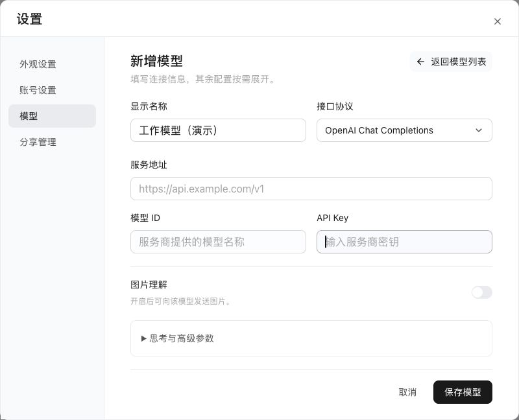519x420 pixels.
Task: Close the 设置 dialog with the X icon
Action: coord(497,21)
